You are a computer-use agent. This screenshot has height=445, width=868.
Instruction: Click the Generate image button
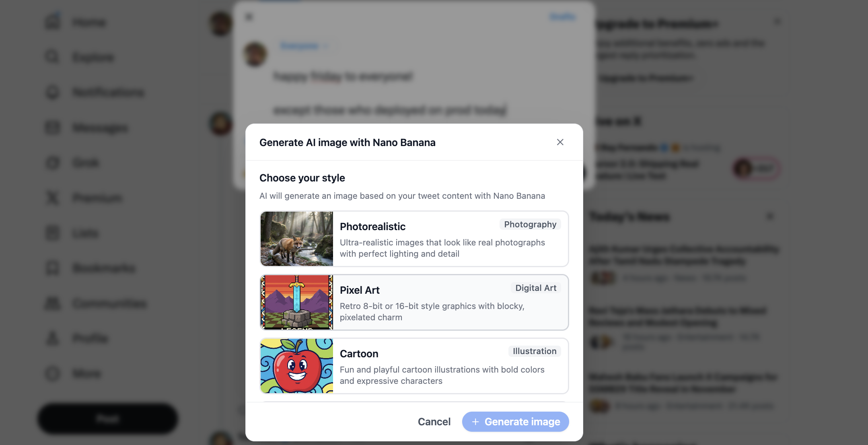pos(515,422)
